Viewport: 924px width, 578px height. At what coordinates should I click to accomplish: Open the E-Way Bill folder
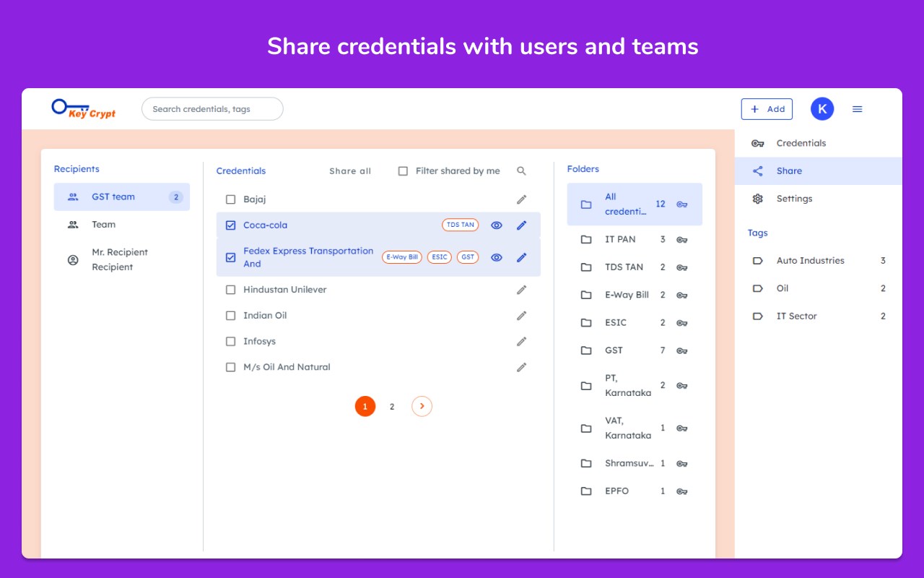click(x=635, y=296)
